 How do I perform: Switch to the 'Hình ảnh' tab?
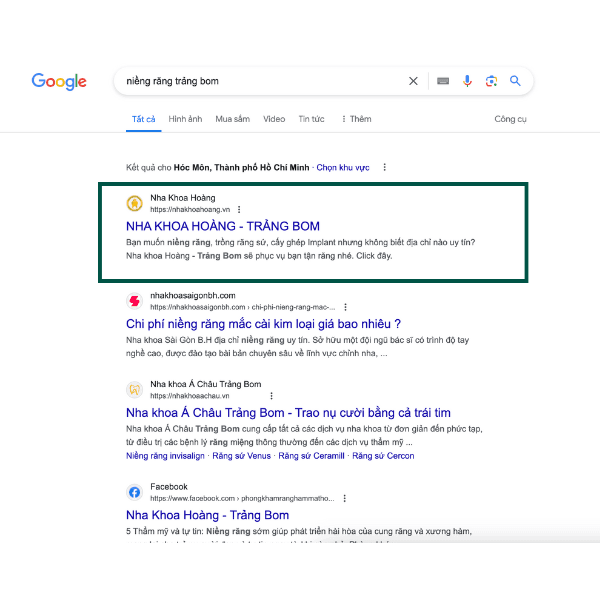185,119
